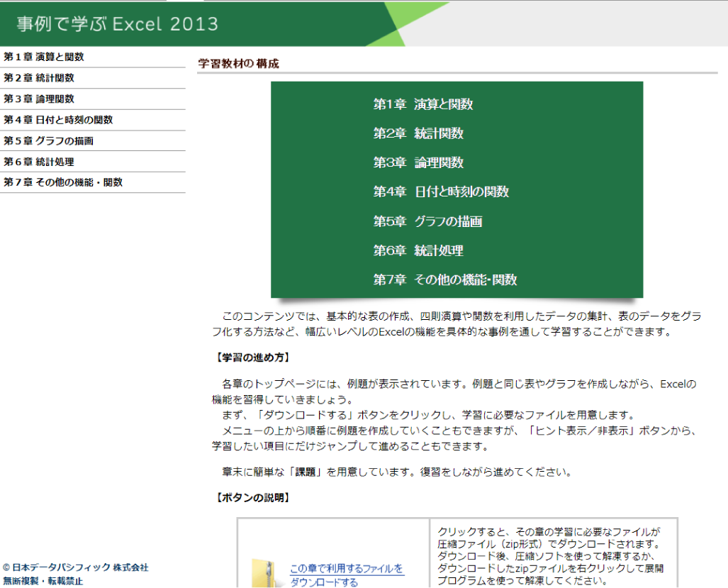Click the 日本データパシフィック 株式会社 copyright text
Image resolution: width=728 pixels, height=588 pixels.
(x=76, y=567)
